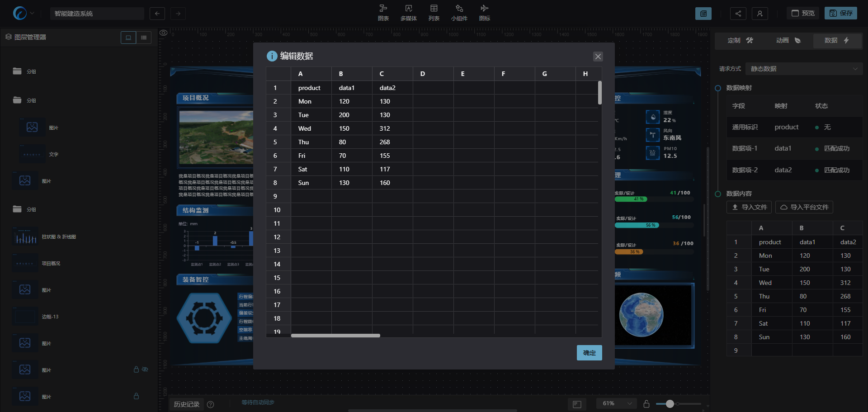
Task: Click the redo arrow in top toolbar
Action: click(x=178, y=14)
